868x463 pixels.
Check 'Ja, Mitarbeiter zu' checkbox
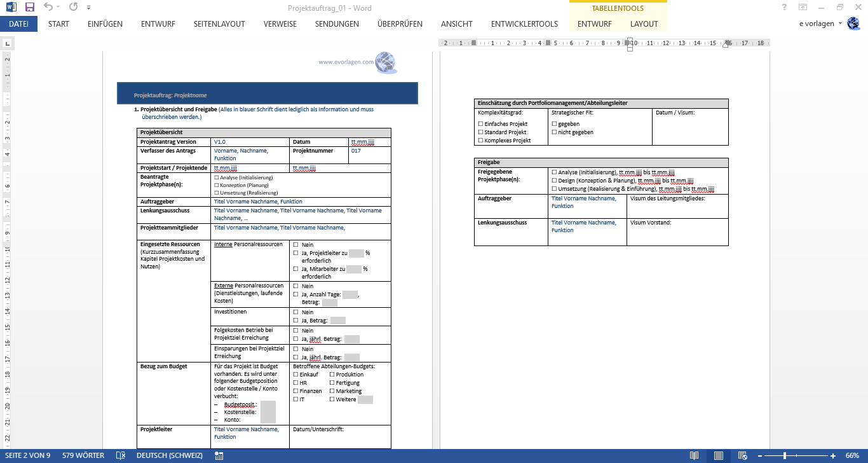coord(295,269)
